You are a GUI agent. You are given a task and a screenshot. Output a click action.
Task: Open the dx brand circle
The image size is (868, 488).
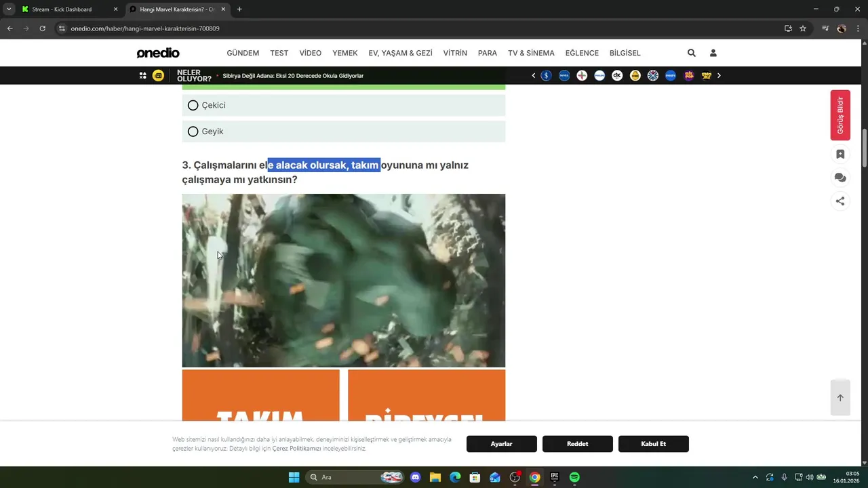[617, 75]
